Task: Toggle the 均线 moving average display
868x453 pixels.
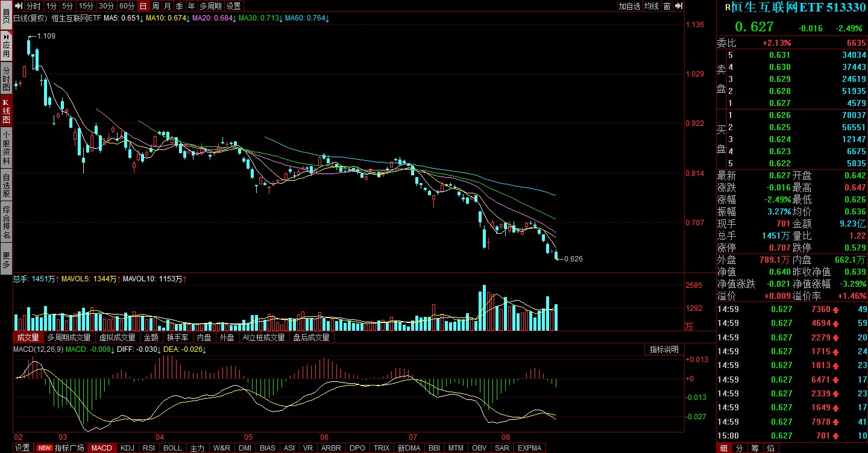Action: pyautogui.click(x=651, y=6)
